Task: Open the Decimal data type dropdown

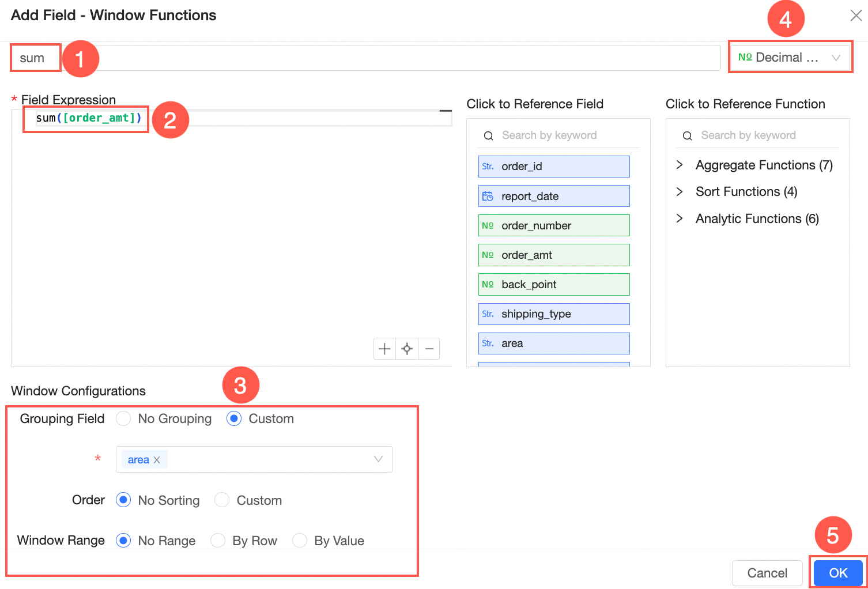Action: coord(790,57)
